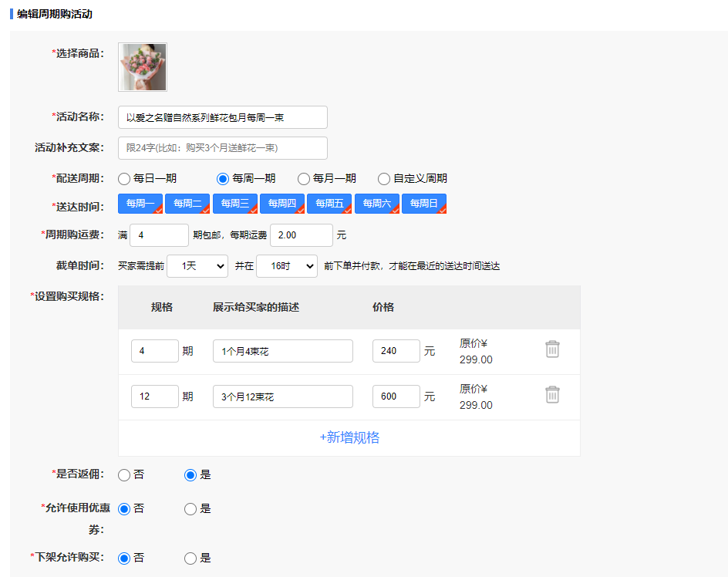Focus the 活动补充文案 text field
Image resolution: width=728 pixels, height=577 pixels.
tap(223, 148)
